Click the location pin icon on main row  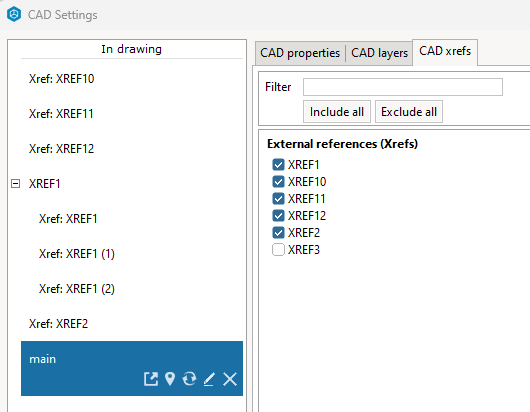click(x=170, y=379)
